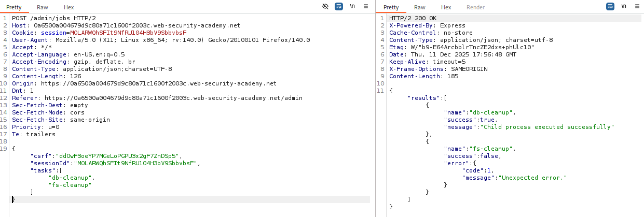Toggle non-printable \n characters in request
644x217 pixels.
coord(352,7)
